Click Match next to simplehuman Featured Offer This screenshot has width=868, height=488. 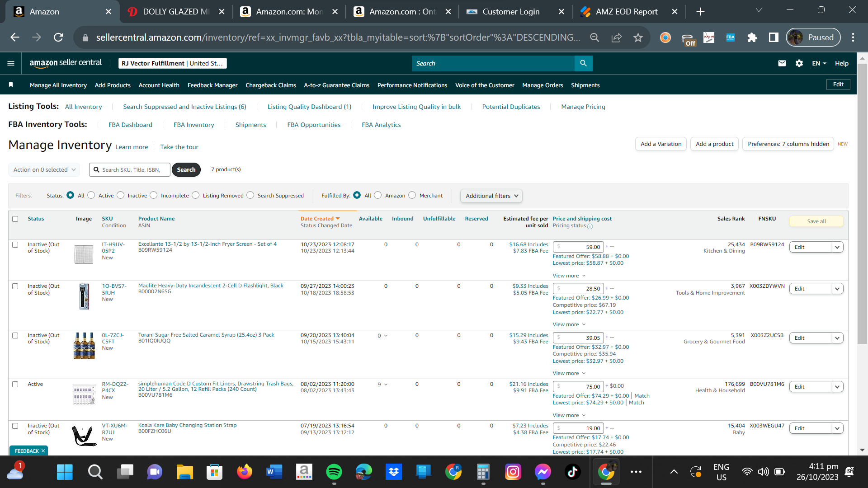(642, 396)
